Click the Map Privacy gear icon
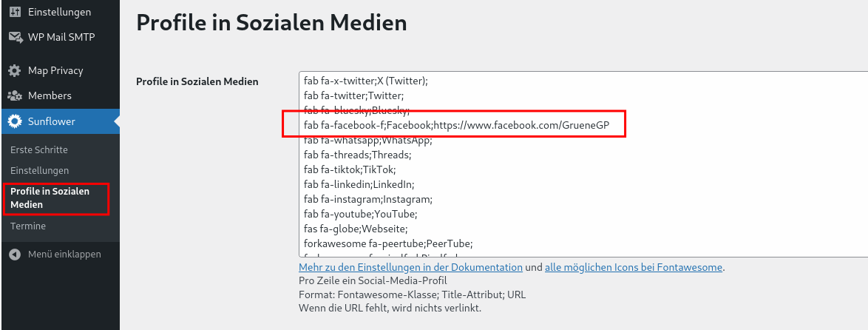The image size is (868, 330). pyautogui.click(x=15, y=71)
